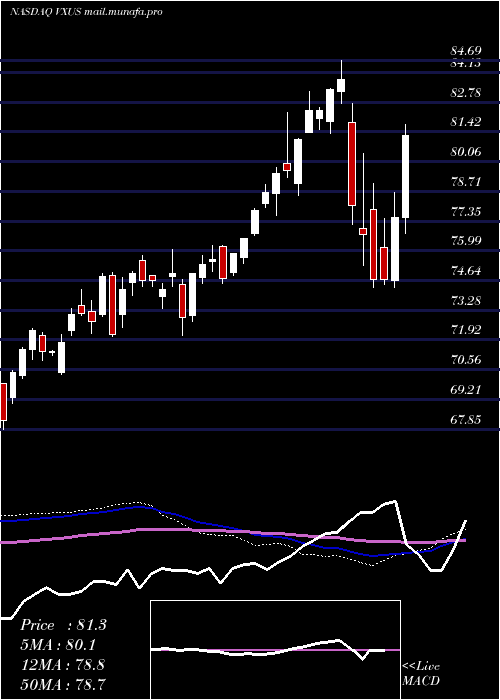
Task: Click the <<Live MACD label
Action: 421,674
